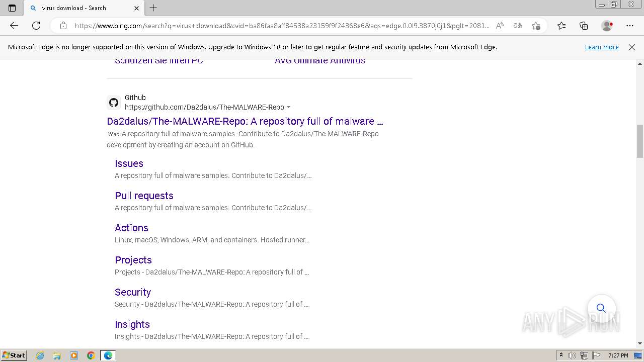Open the network tray icon

point(584,355)
